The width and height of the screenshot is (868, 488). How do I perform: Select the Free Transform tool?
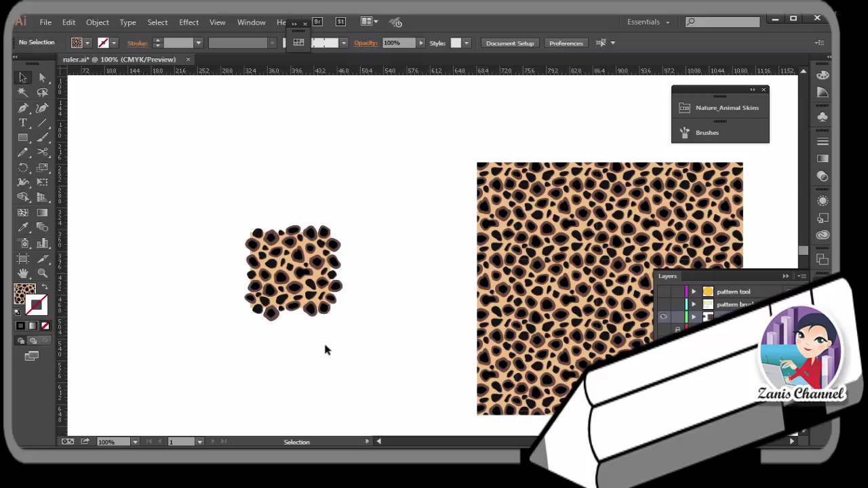(42, 182)
